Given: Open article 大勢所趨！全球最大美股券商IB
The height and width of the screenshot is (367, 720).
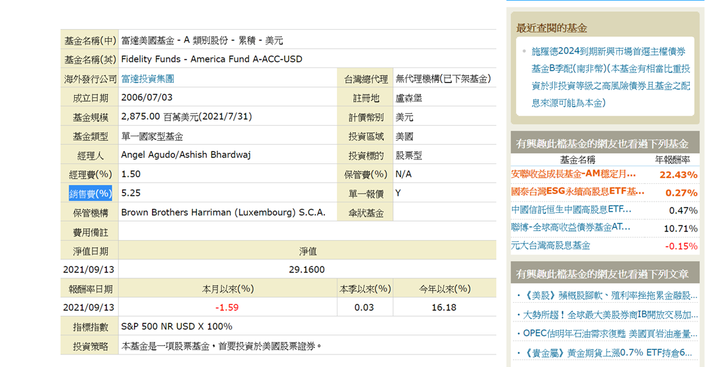Looking at the screenshot, I should 610,315.
